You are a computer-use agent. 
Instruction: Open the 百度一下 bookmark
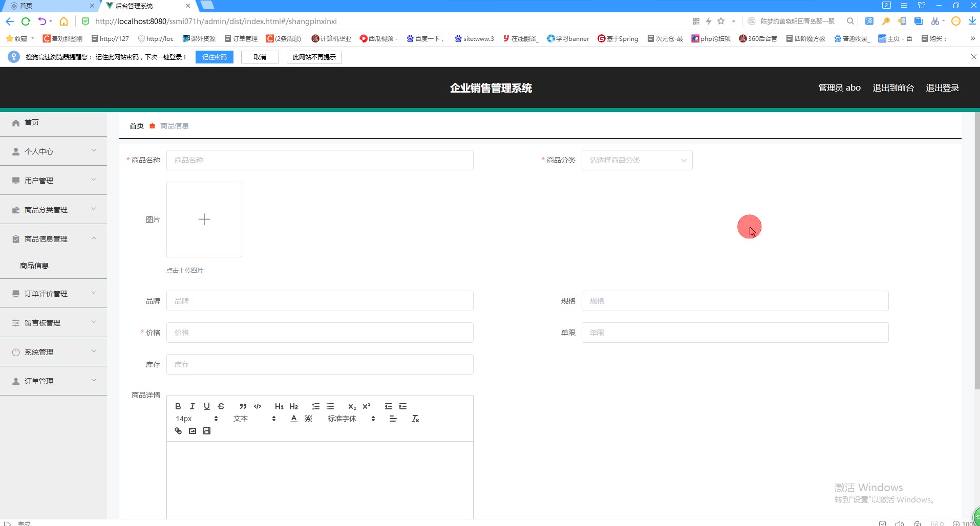tap(425, 38)
